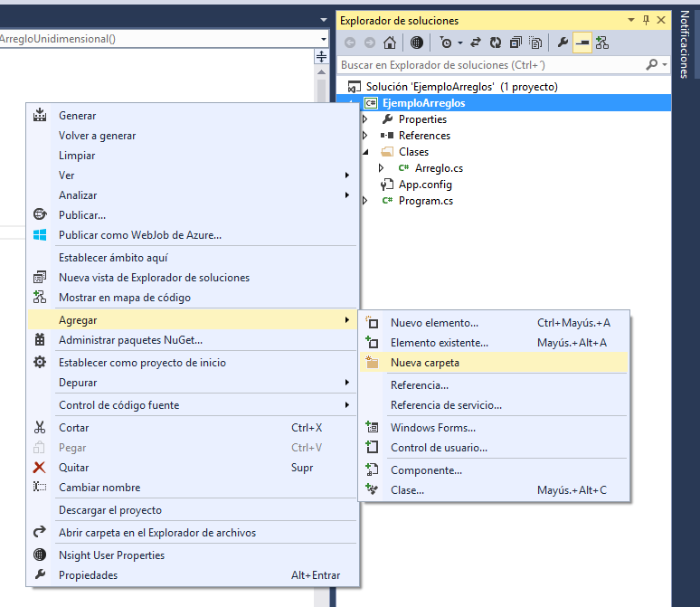Viewport: 700px width, 607px height.
Task: Expand the Arreglo.cs tree node
Action: click(381, 168)
